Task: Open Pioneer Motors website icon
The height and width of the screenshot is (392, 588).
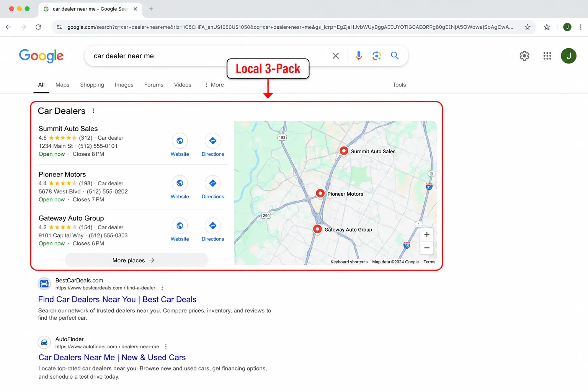Action: 180,183
